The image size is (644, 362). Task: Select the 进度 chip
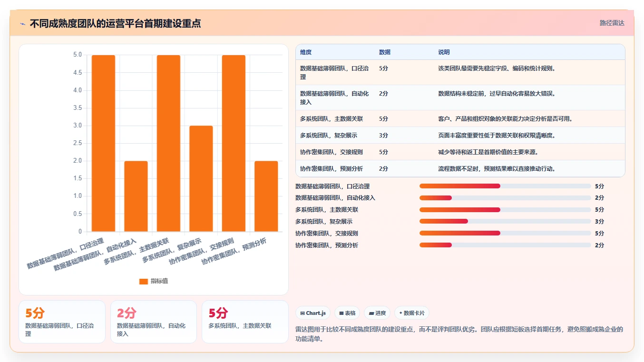pyautogui.click(x=377, y=313)
